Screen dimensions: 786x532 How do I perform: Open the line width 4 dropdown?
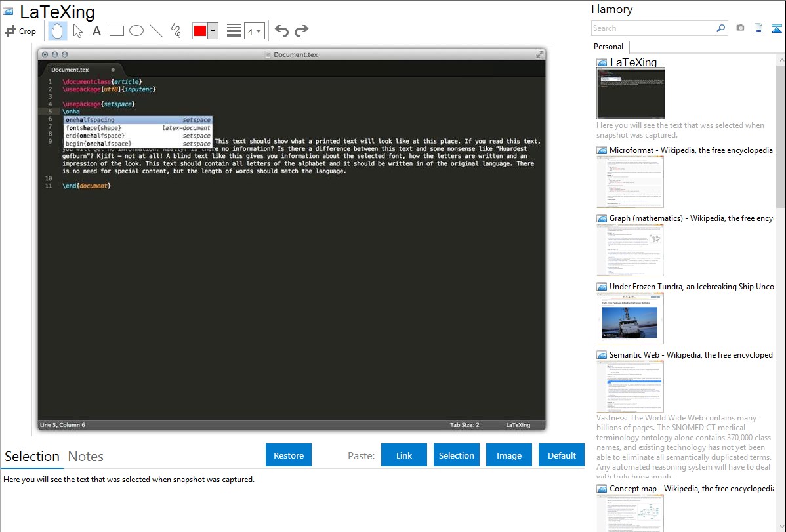(254, 31)
